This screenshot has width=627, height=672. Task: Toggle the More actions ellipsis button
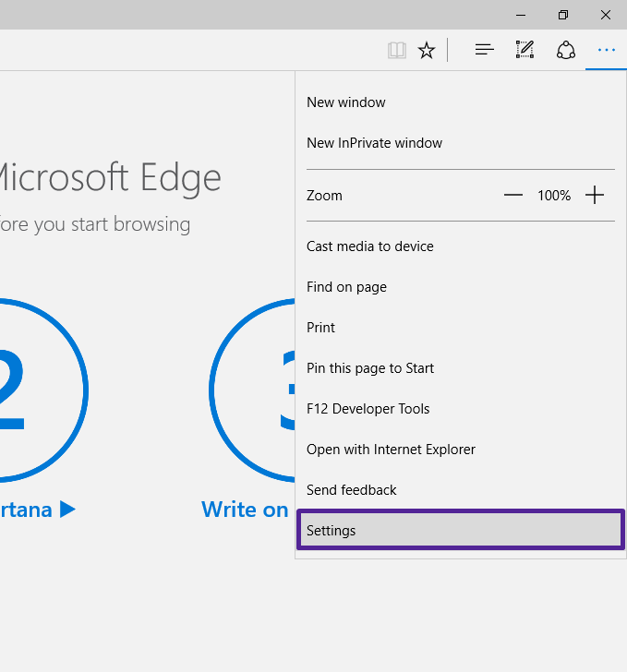coord(607,50)
